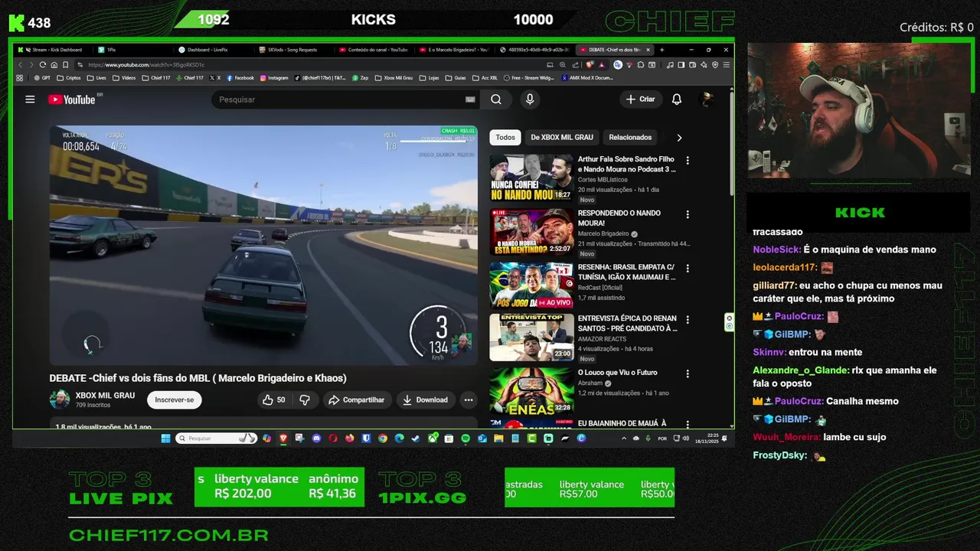Open the taskbar clock showing 22:25
980x551 pixels.
(707, 439)
